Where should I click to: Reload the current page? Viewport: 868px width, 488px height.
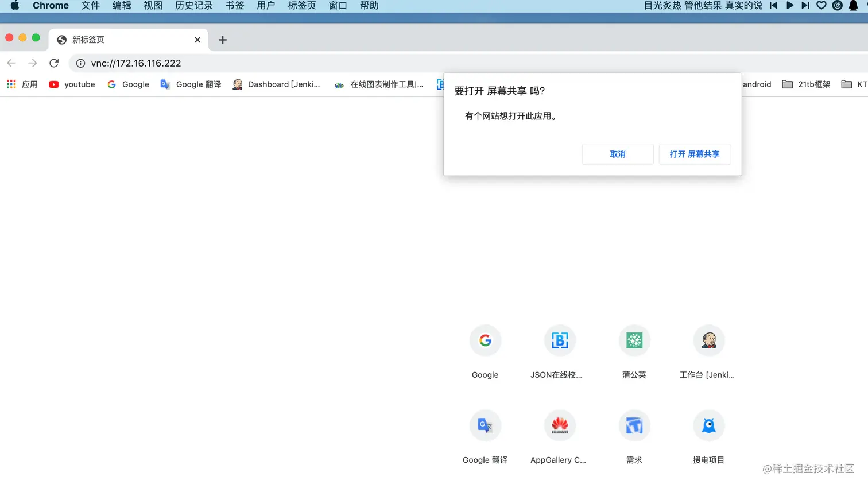click(x=54, y=63)
